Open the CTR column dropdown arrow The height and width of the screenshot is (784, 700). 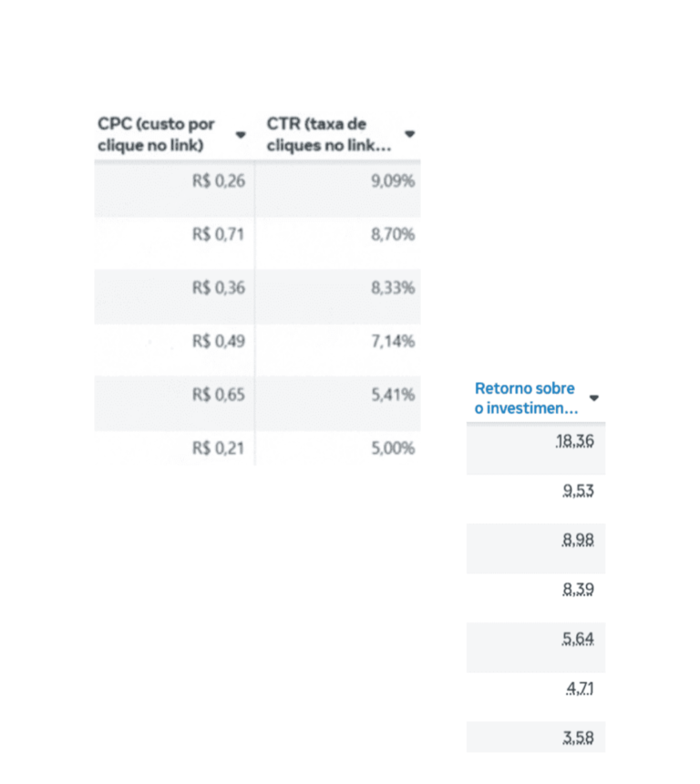click(409, 134)
